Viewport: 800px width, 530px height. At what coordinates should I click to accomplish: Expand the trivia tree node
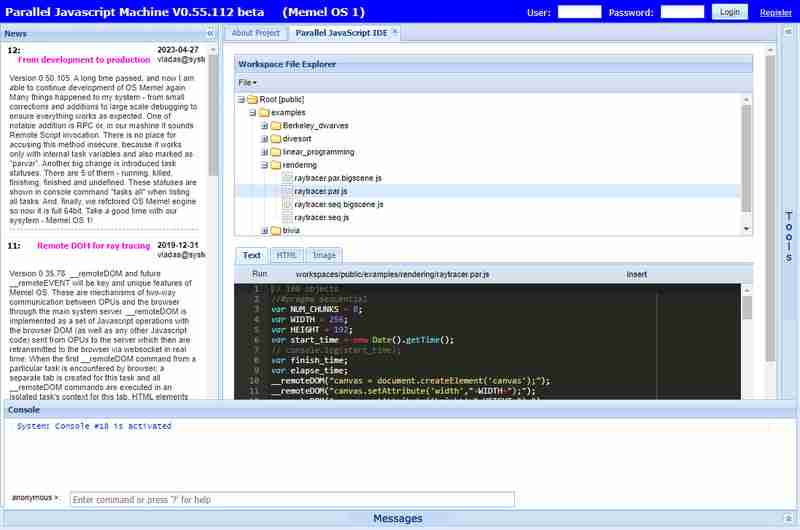265,231
